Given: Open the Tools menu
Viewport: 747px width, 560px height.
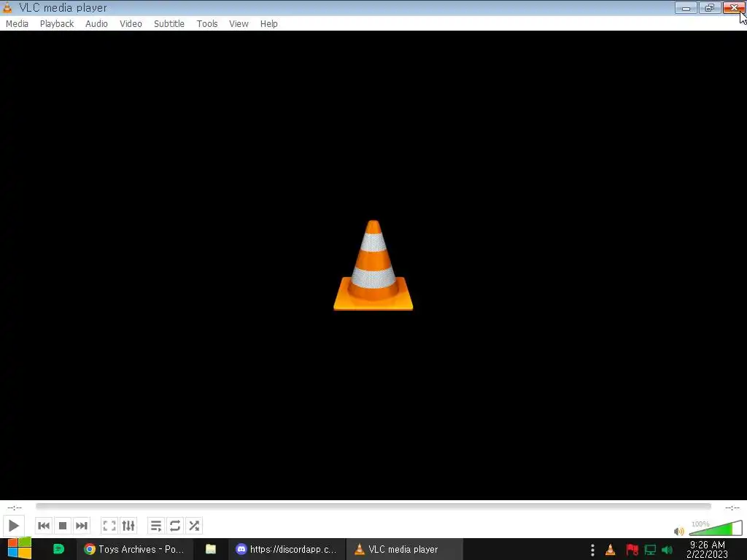Looking at the screenshot, I should coord(206,24).
